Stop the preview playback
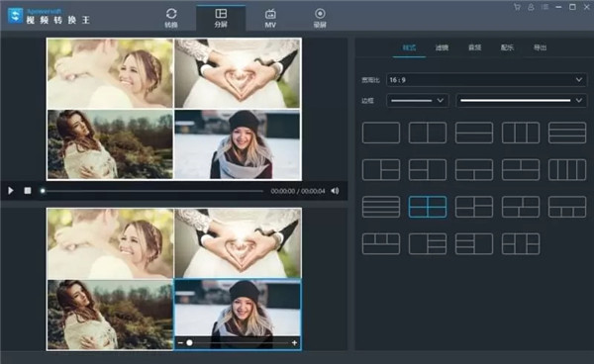 [28, 191]
